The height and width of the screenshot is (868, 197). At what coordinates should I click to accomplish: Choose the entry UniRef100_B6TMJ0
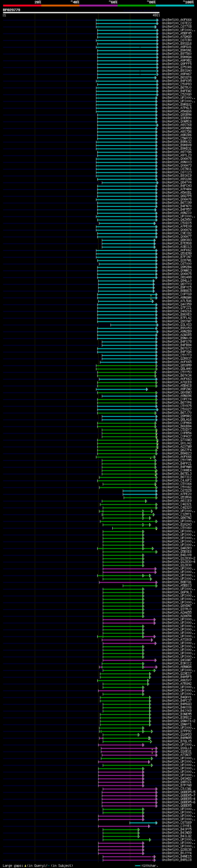point(177,88)
